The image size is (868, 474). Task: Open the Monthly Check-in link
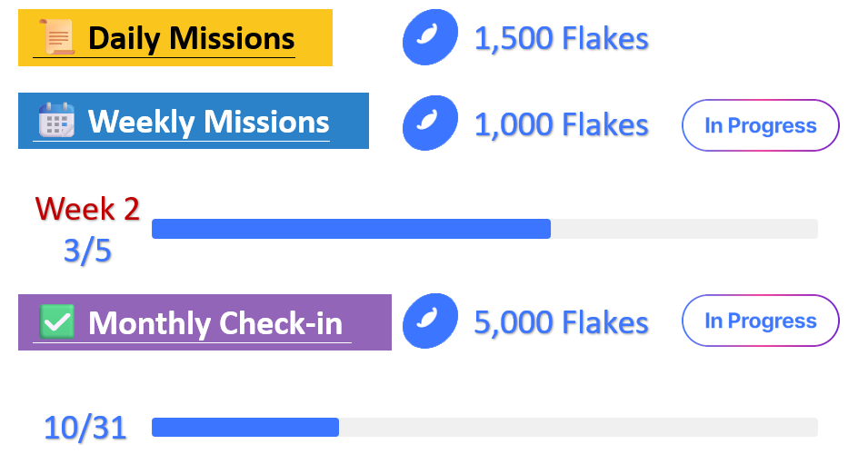(215, 323)
